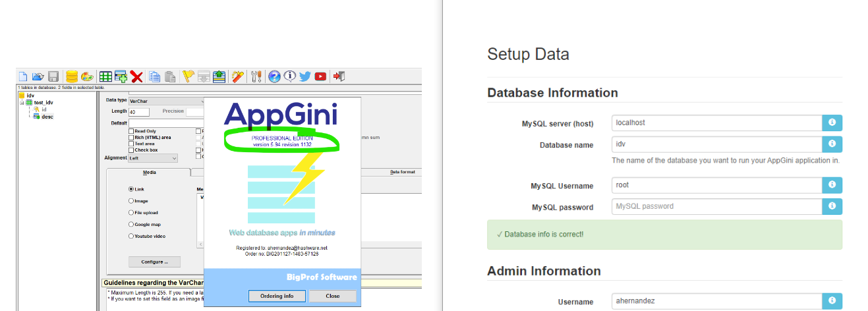Select the Youtube video radio button
Viewport: 868px width, 311px height.
pyautogui.click(x=131, y=236)
